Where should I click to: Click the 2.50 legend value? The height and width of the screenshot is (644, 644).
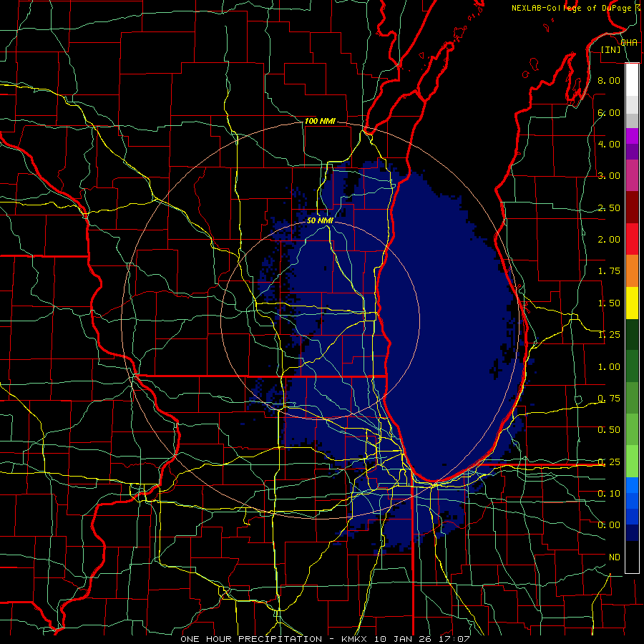tap(609, 208)
